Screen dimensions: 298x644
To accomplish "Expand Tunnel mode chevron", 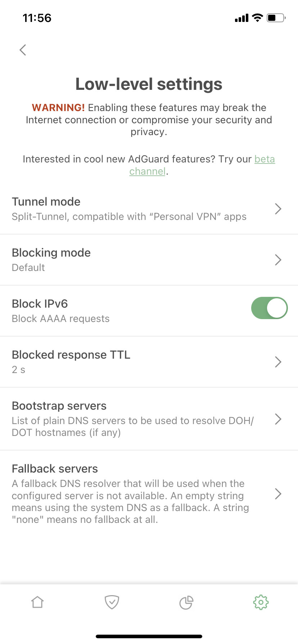I will 278,209.
